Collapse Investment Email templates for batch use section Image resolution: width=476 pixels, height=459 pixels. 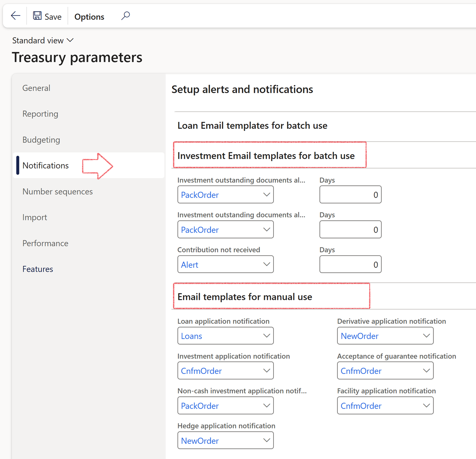pos(266,156)
